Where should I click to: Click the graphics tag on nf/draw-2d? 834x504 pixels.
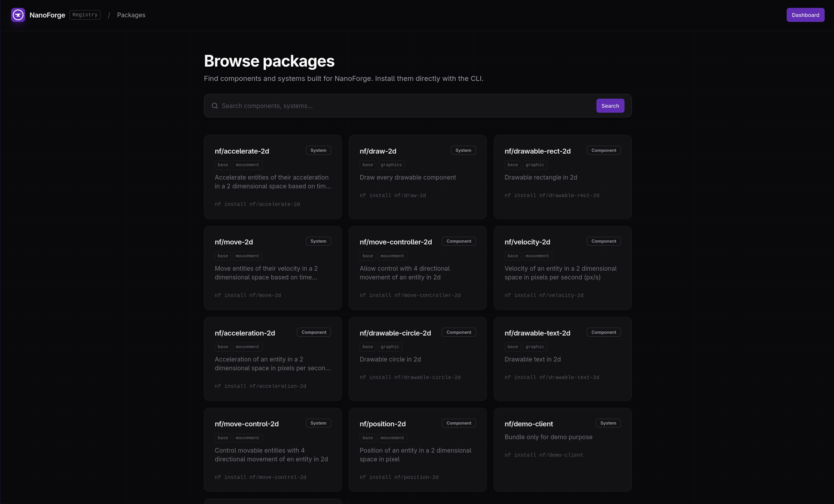(391, 165)
